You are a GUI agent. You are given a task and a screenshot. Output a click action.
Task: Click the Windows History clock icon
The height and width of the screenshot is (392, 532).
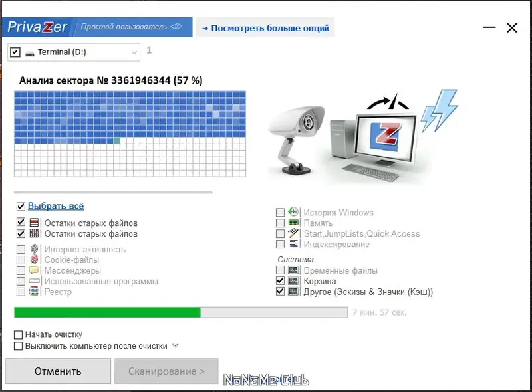tap(293, 212)
